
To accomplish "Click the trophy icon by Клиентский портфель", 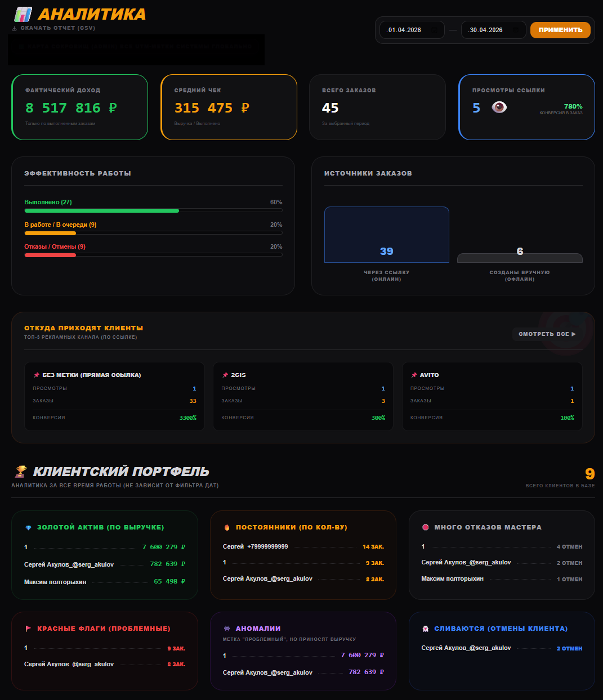I will (x=21, y=471).
